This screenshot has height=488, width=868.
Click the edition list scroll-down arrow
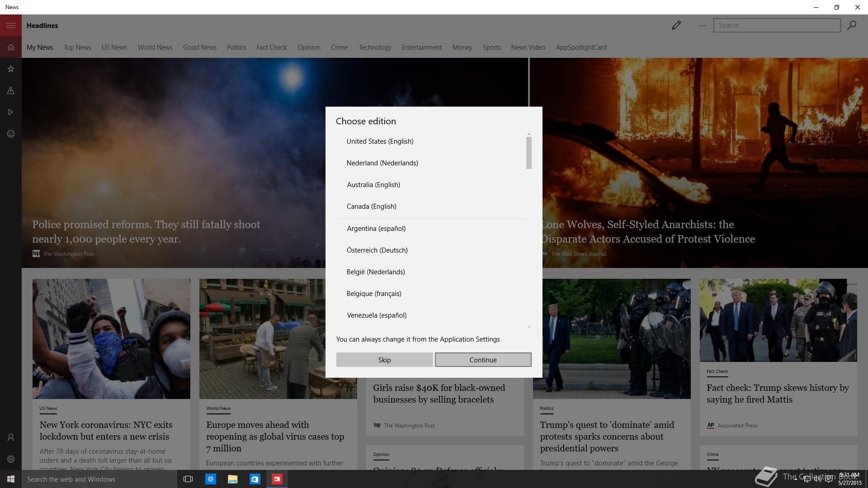tap(528, 326)
